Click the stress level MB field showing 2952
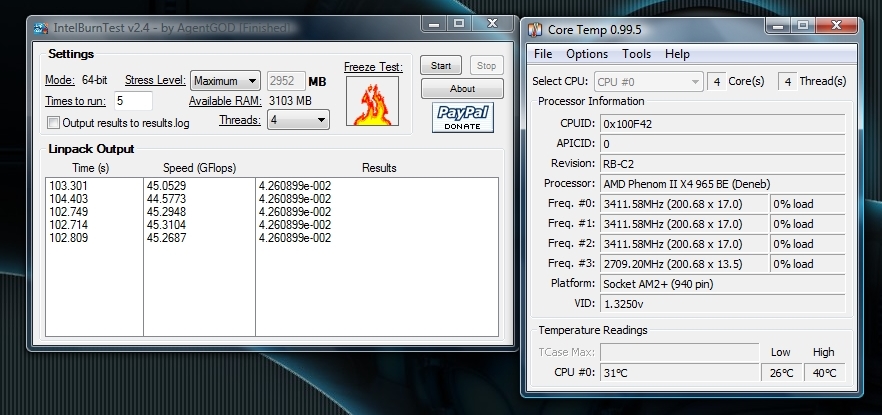This screenshot has height=415, width=882. click(286, 81)
